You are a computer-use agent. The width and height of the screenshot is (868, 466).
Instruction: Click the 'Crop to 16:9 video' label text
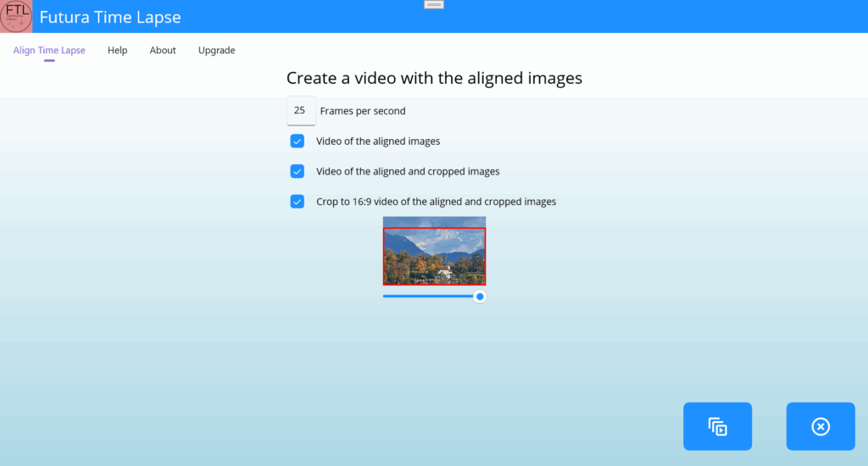(x=436, y=202)
